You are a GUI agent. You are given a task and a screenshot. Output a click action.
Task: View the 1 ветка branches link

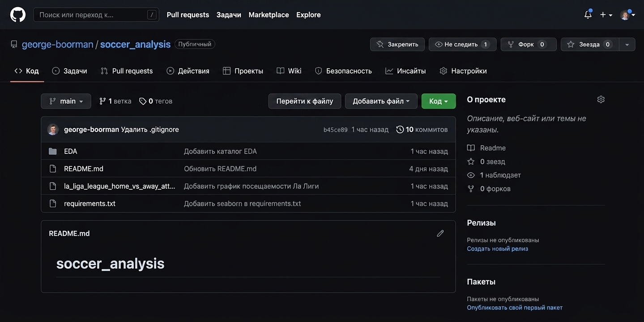tap(115, 101)
